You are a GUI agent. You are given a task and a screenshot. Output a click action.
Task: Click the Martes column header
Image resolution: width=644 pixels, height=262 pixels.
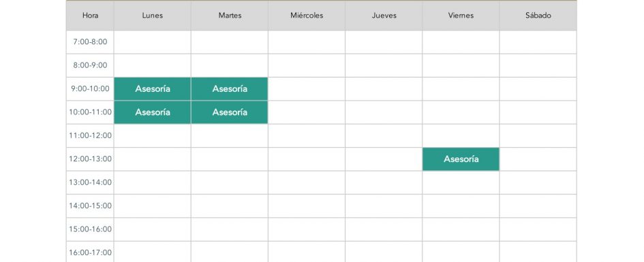coord(230,16)
